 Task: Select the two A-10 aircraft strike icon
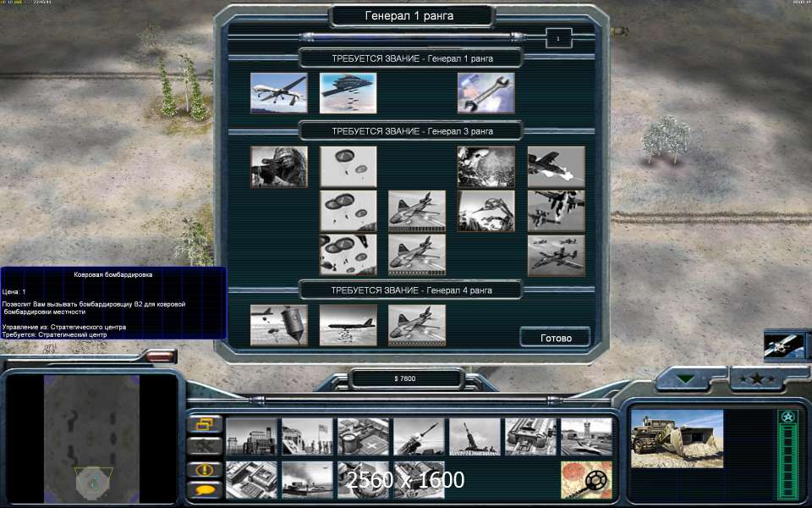[x=557, y=211]
